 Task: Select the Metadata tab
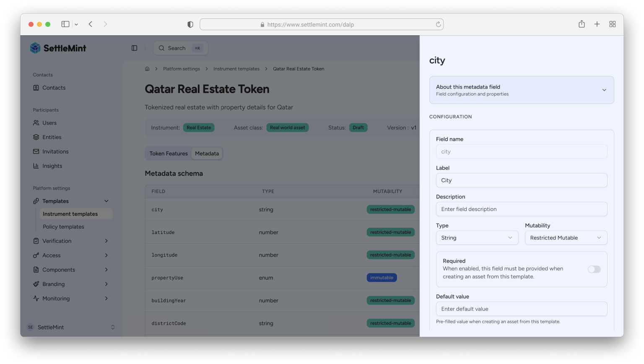207,153
